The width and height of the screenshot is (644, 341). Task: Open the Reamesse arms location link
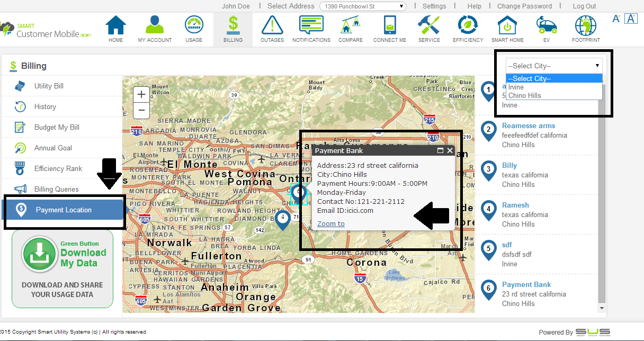click(528, 125)
